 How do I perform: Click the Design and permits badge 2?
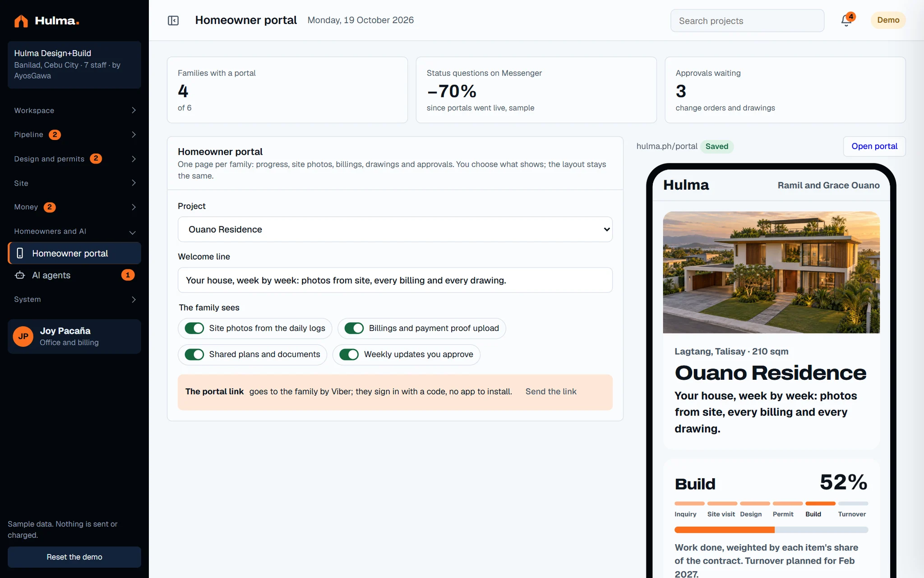coord(96,158)
